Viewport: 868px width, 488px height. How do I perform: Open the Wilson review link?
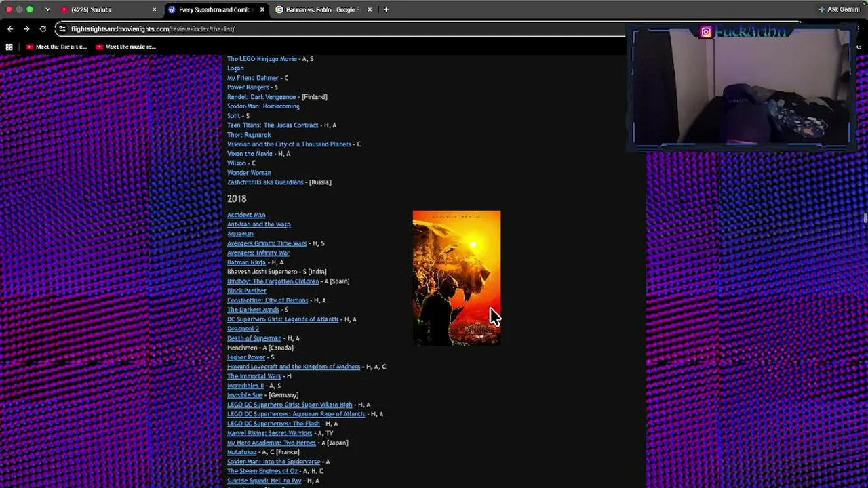[237, 163]
